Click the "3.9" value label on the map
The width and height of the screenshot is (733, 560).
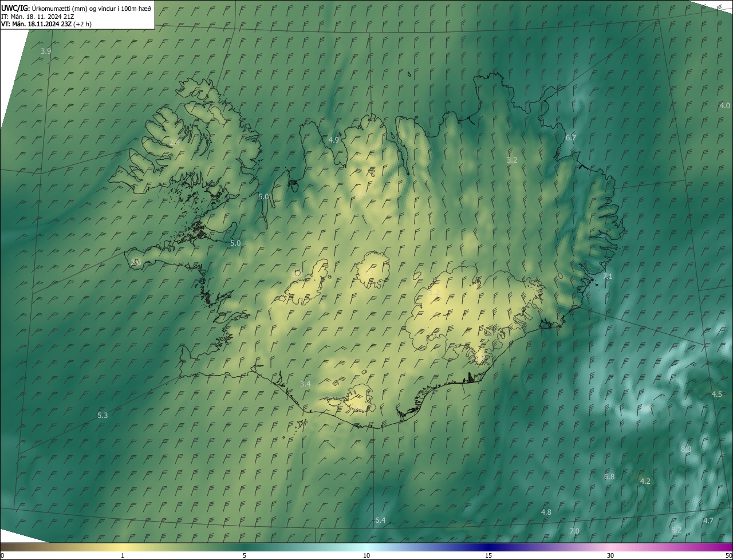[46, 52]
